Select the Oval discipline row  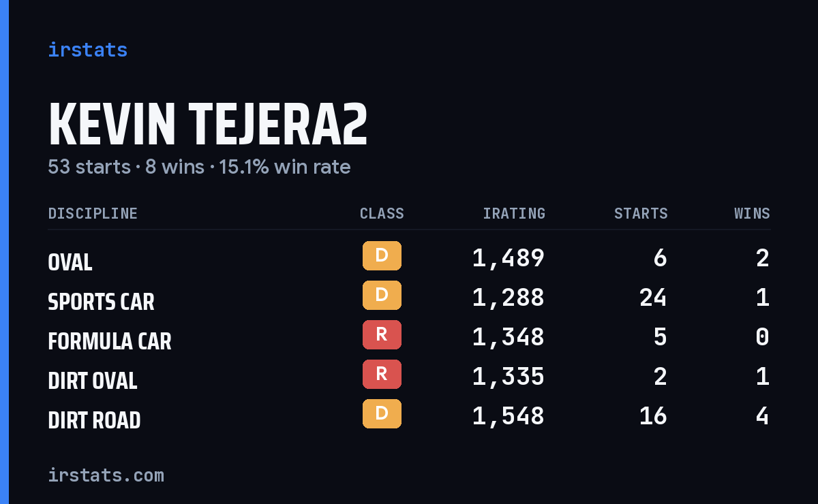tap(409, 258)
